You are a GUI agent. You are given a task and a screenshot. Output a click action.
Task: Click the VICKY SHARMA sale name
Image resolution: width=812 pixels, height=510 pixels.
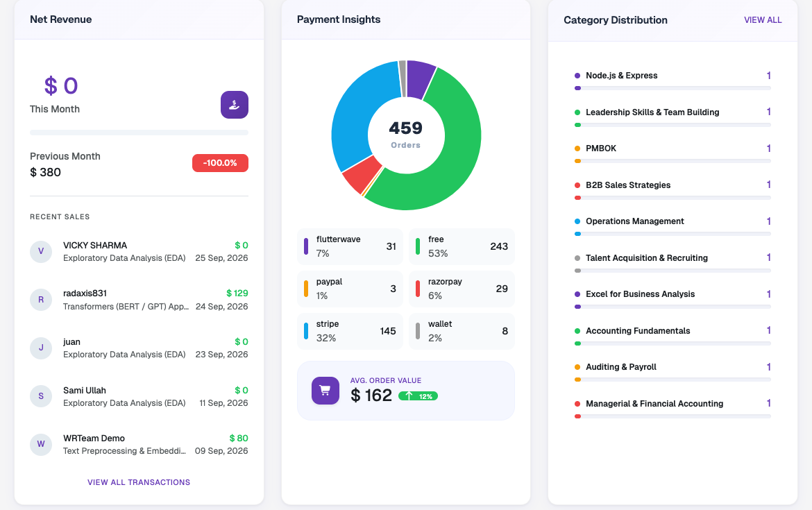click(95, 246)
